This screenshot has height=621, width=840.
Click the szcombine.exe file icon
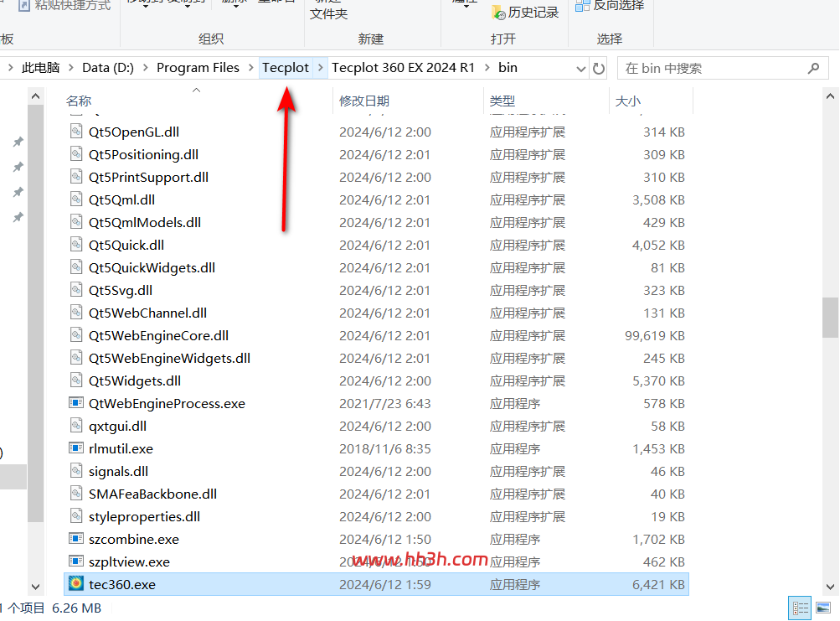point(76,538)
